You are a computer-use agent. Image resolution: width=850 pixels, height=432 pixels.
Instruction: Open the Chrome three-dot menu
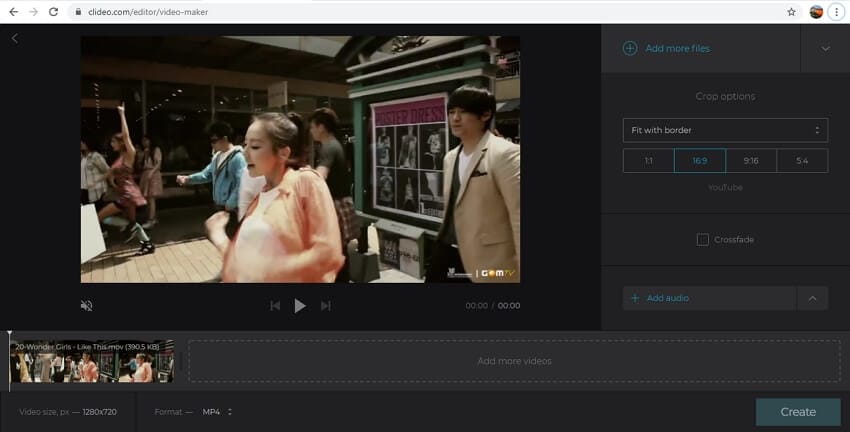pyautogui.click(x=836, y=11)
